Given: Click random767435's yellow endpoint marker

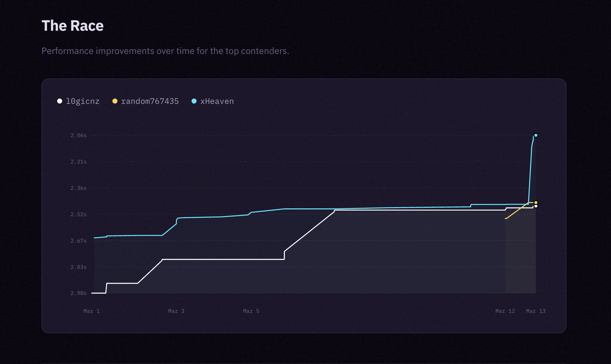Looking at the screenshot, I should (536, 202).
